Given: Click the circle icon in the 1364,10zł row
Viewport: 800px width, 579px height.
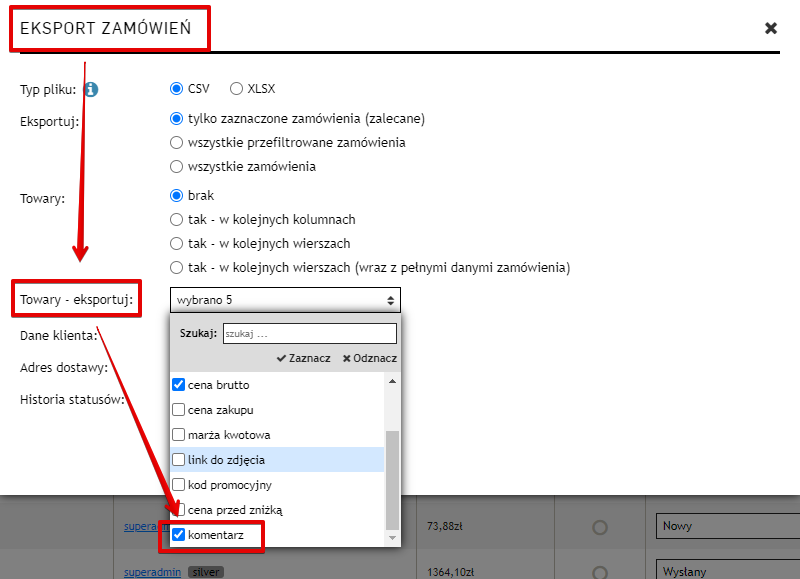Looking at the screenshot, I should [x=600, y=572].
